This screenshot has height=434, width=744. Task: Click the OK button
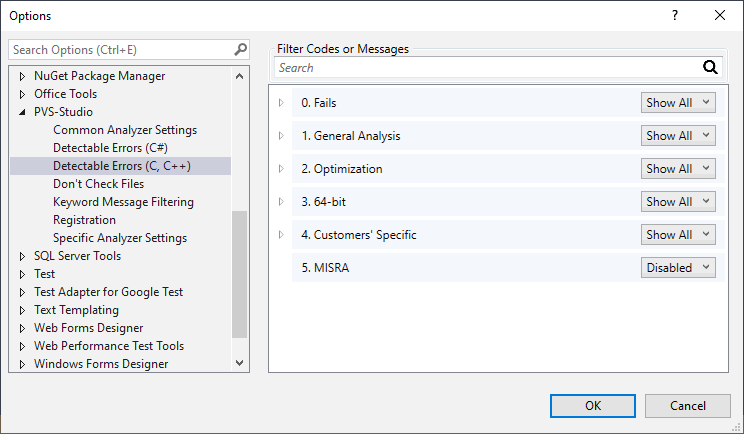593,406
